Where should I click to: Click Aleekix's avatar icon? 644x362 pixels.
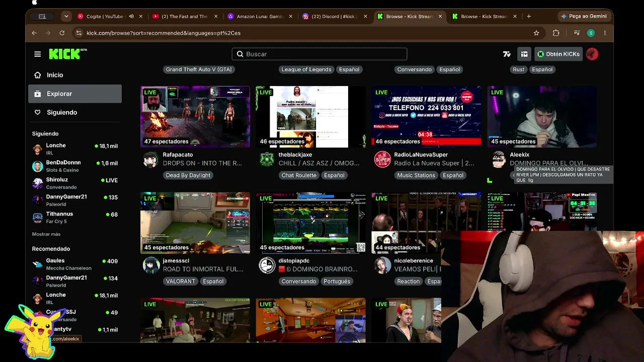coord(498,159)
